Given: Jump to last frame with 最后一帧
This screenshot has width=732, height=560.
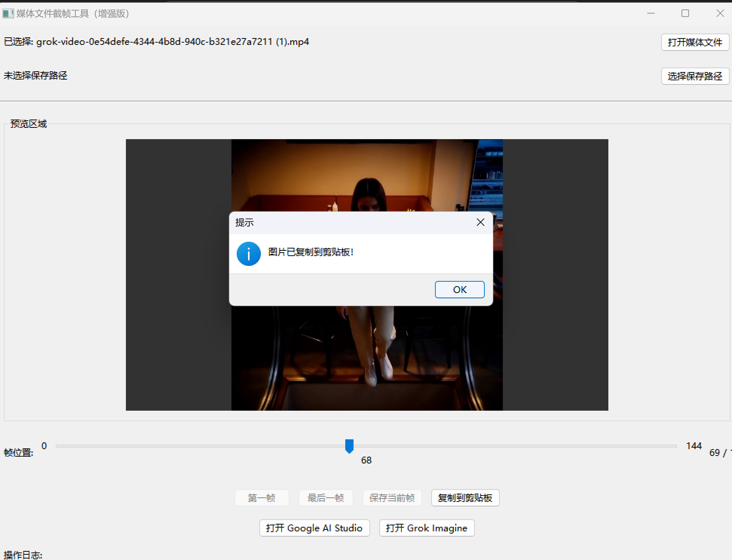Looking at the screenshot, I should point(326,498).
